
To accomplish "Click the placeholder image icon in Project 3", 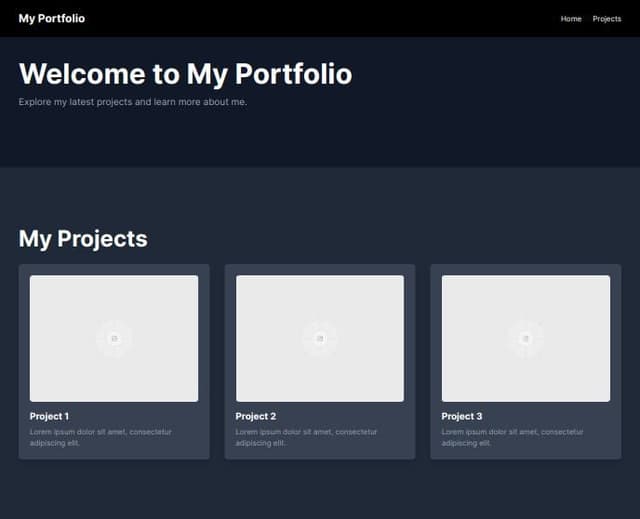I will tap(526, 339).
